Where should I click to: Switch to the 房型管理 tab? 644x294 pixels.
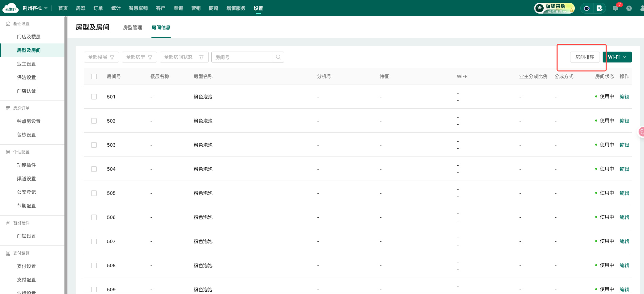(133, 27)
